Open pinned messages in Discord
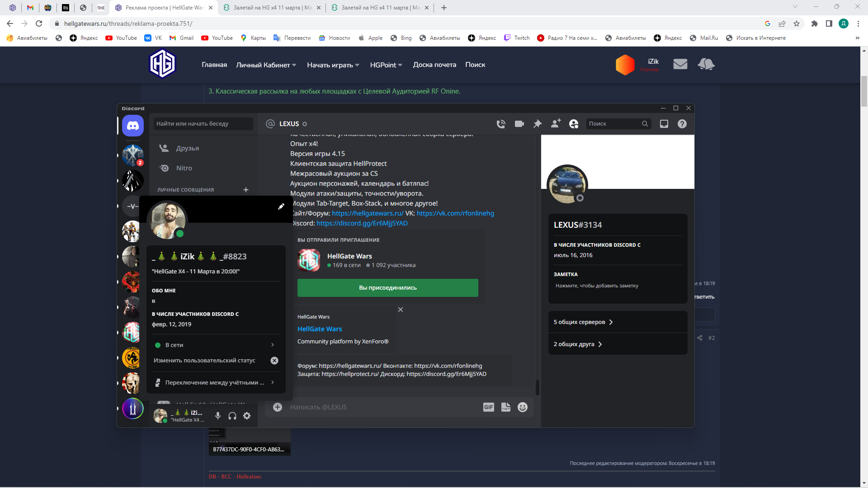 point(538,124)
